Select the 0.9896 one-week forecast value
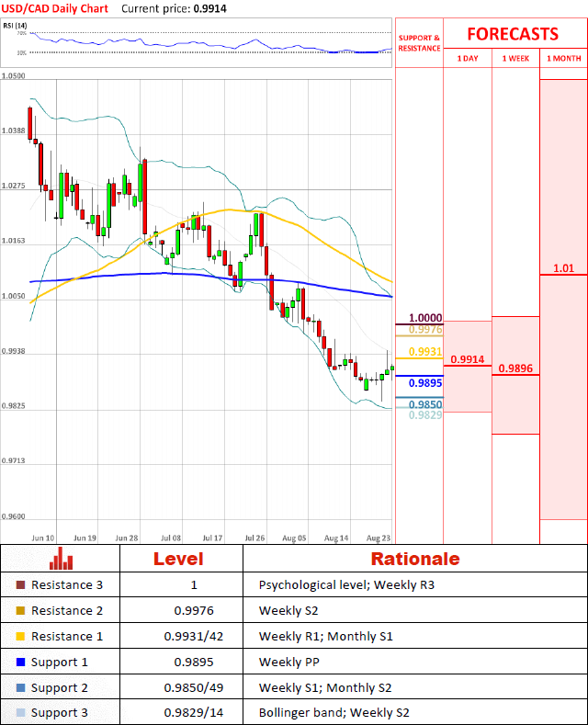This screenshot has height=725, width=588. coord(515,368)
